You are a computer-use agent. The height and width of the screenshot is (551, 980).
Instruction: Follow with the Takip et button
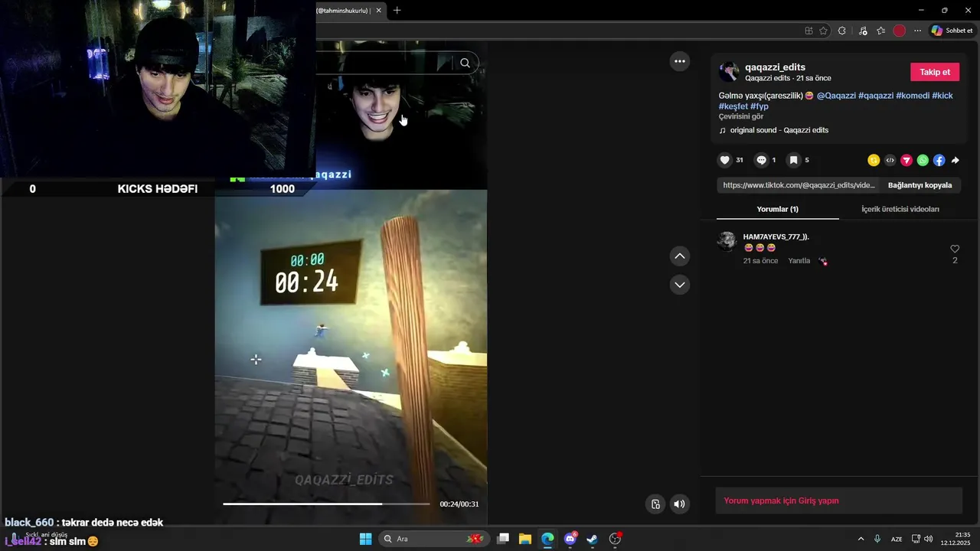point(935,72)
